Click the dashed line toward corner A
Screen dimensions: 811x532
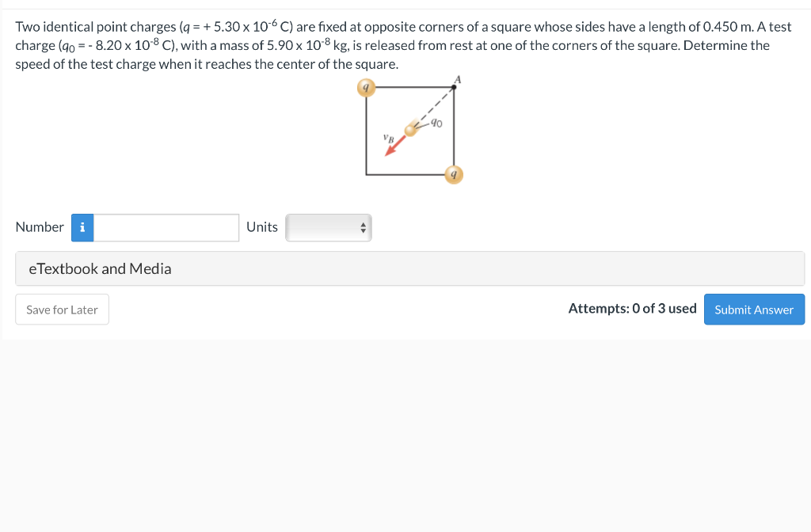433,107
